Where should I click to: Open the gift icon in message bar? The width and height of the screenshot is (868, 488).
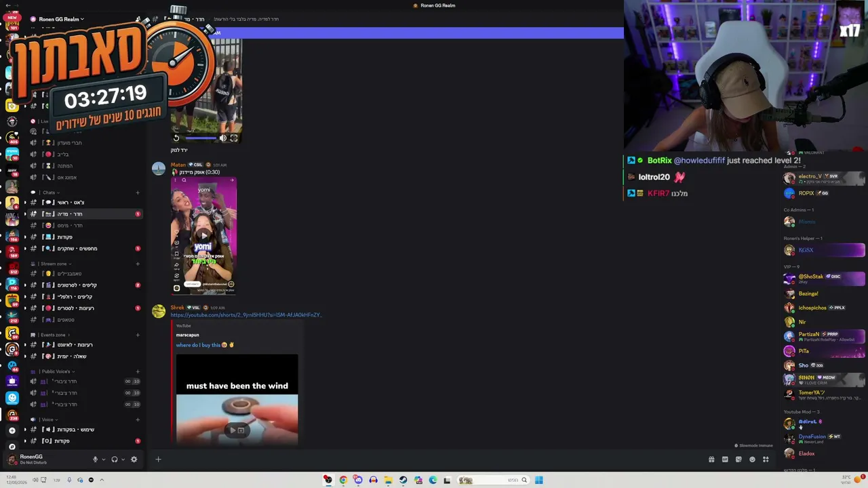pyautogui.click(x=711, y=460)
